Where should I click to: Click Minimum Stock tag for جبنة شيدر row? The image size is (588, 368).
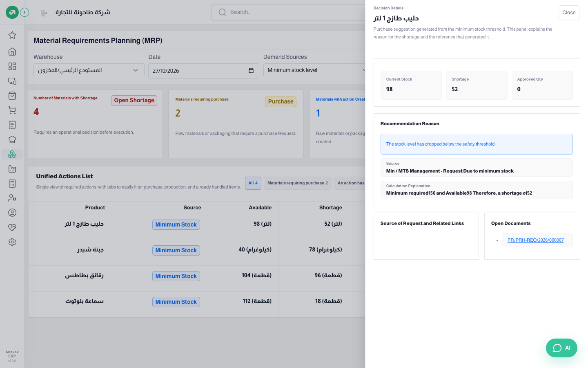point(176,251)
